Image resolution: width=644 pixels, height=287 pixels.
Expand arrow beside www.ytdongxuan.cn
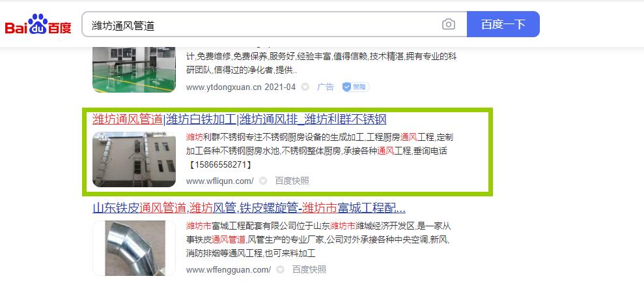pos(305,87)
